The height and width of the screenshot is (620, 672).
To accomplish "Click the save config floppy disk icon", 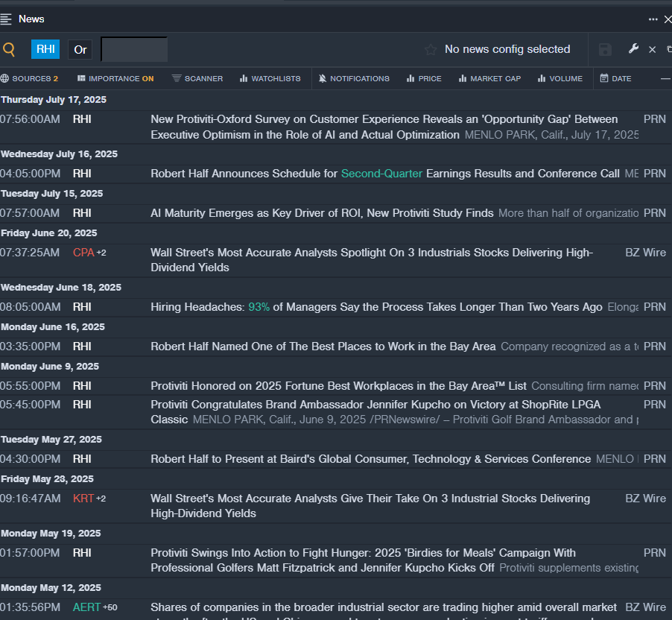I will [605, 50].
